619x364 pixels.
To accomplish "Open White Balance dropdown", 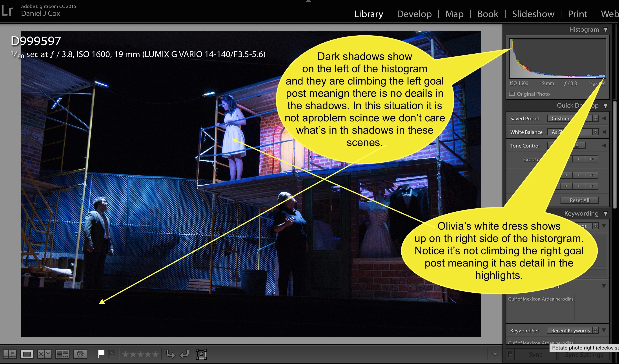I will 573,132.
